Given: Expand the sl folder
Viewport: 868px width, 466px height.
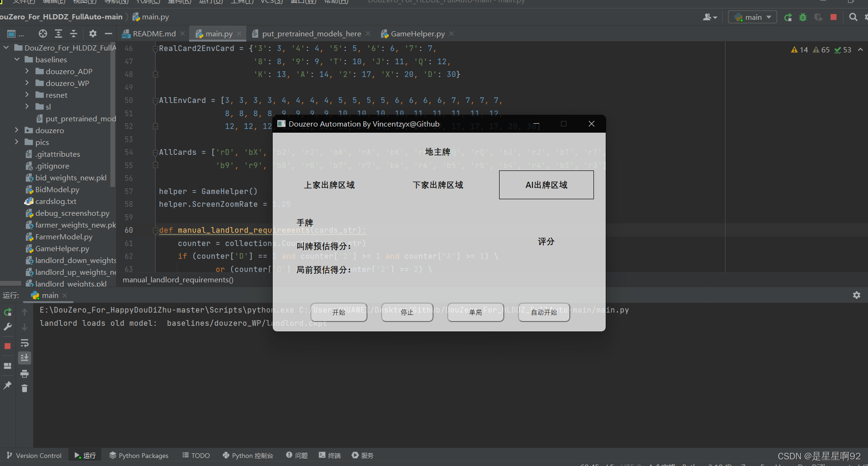Looking at the screenshot, I should pyautogui.click(x=27, y=107).
